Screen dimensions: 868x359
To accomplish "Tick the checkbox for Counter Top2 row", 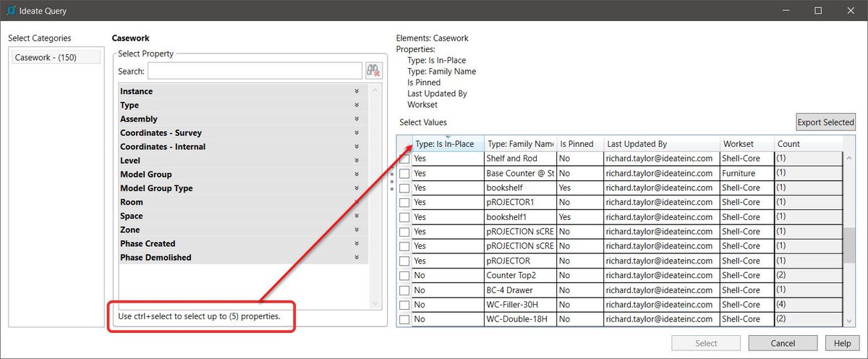I will coord(404,275).
